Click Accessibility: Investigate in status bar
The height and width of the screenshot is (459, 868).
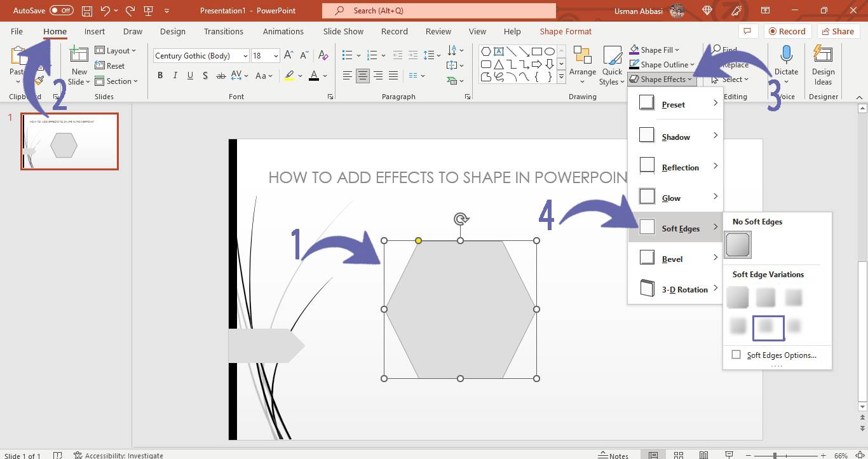click(118, 455)
